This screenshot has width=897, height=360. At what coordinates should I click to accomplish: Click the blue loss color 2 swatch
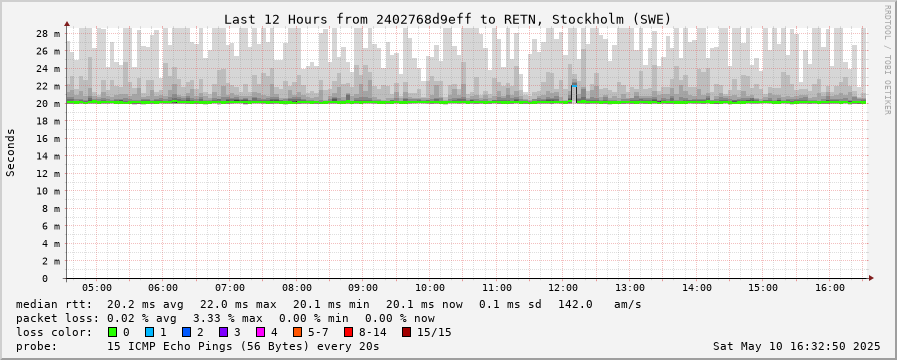pos(186,332)
